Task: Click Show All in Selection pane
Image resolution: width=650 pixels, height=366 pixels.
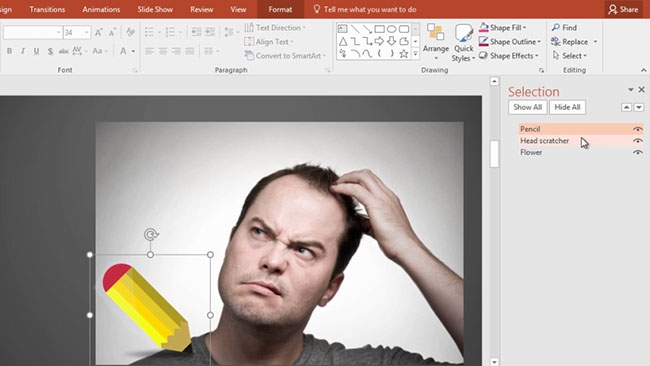Action: click(x=527, y=107)
